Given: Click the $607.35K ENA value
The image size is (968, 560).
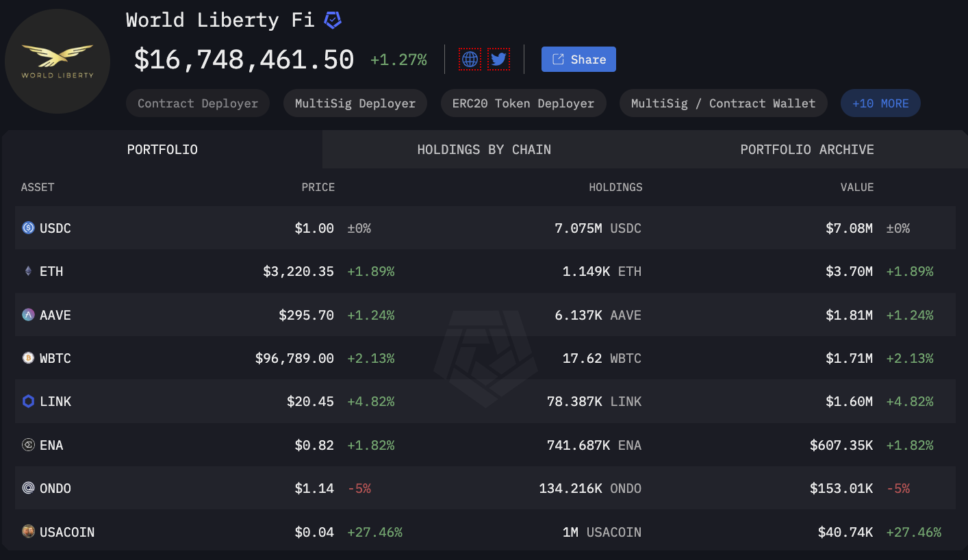Looking at the screenshot, I should pos(841,445).
